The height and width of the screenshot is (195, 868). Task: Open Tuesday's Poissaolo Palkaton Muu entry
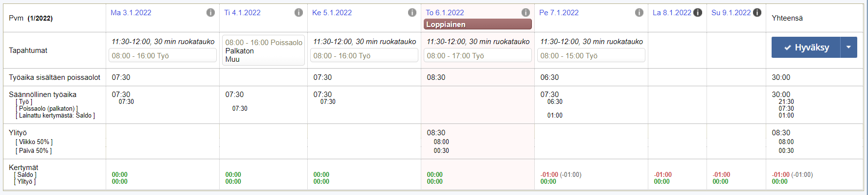coord(263,50)
